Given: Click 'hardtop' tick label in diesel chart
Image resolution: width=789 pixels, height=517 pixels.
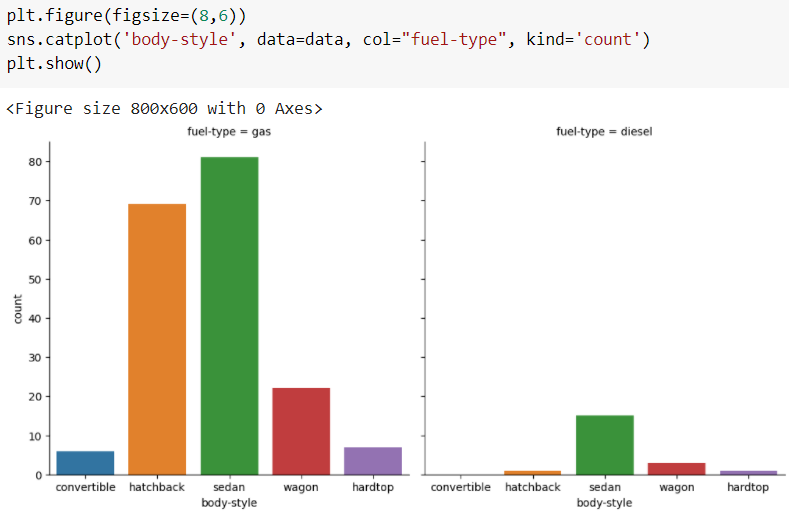Looking at the screenshot, I should tap(748, 487).
